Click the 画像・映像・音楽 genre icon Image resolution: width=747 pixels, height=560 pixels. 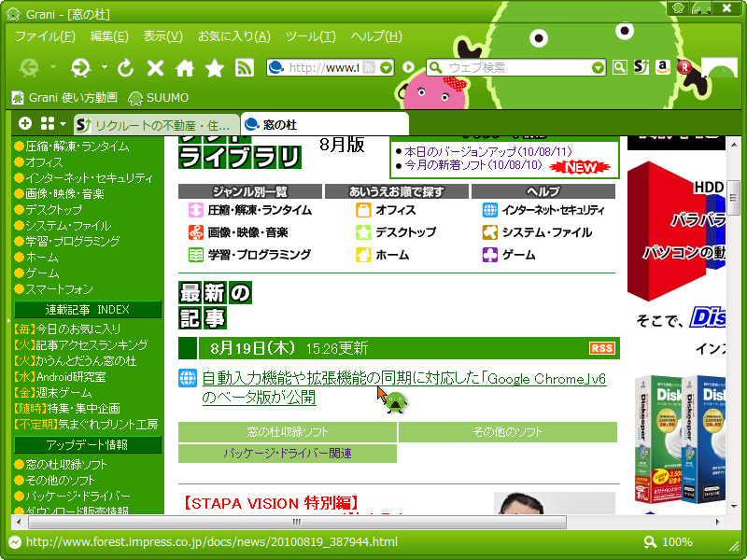[196, 232]
